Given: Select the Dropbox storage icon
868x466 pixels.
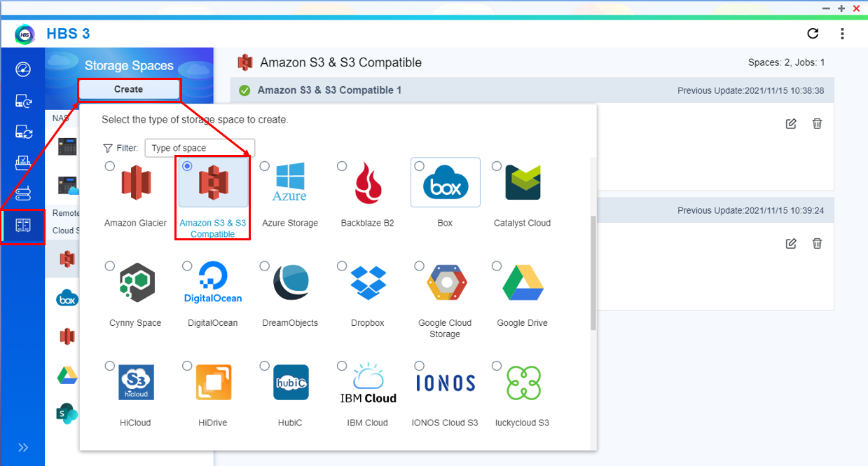Looking at the screenshot, I should [368, 283].
